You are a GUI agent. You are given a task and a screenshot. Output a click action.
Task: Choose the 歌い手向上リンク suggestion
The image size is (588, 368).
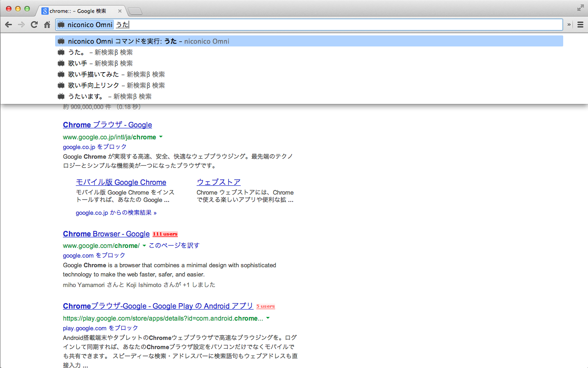point(309,86)
